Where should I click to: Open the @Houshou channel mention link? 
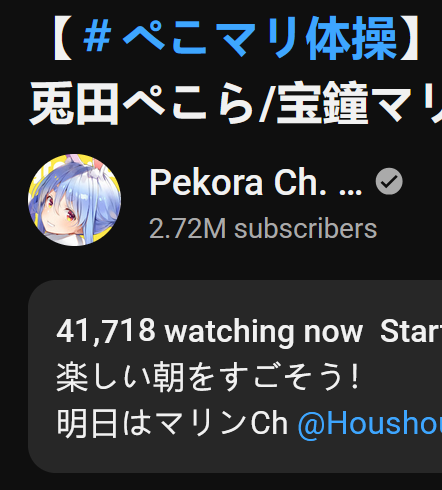coord(370,424)
